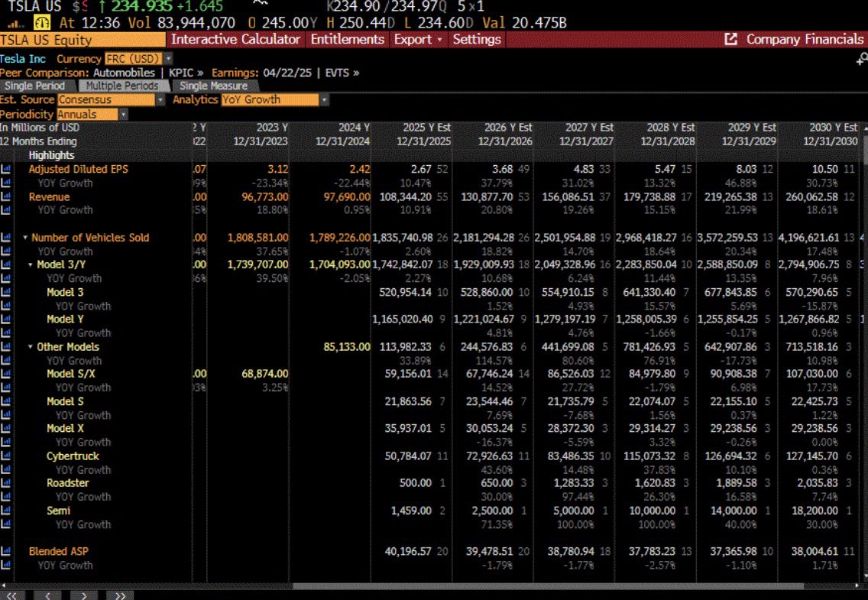Click the pop-out icon beside Company Financials
This screenshot has height=600, width=868.
point(730,40)
